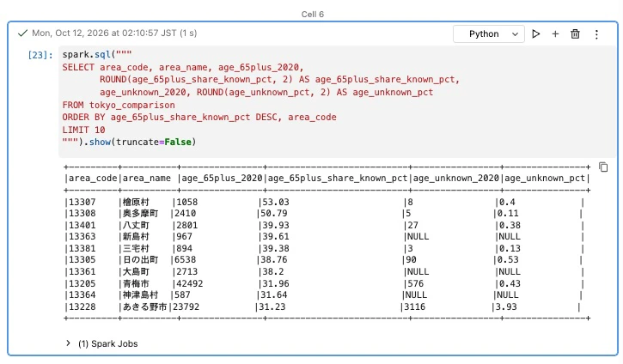Click the area name あきる野市
Screen dimensions: 623x364
coord(144,306)
